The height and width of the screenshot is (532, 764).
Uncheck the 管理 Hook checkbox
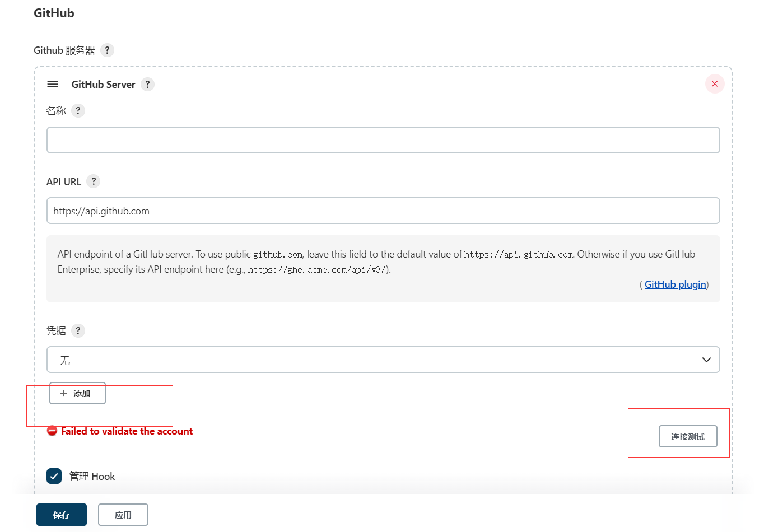click(54, 476)
